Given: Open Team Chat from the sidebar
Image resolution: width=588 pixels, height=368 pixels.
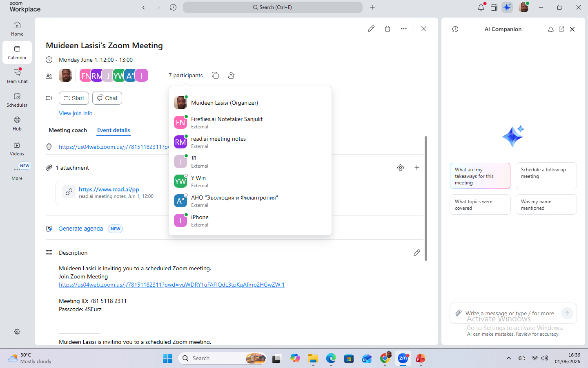Looking at the screenshot, I should pyautogui.click(x=17, y=76).
